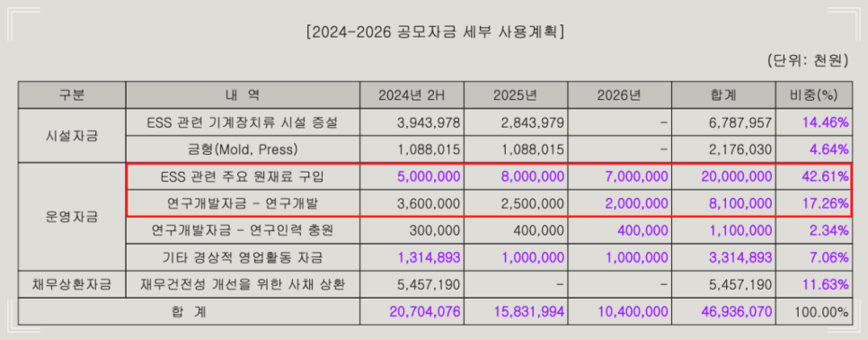Select '연구개발자금 – 연구인력 충원' row label
The height and width of the screenshot is (340, 868).
pos(243,231)
